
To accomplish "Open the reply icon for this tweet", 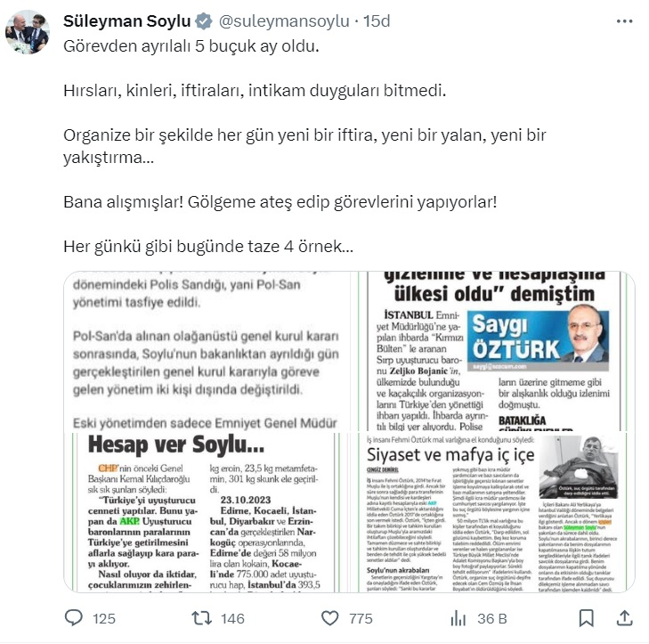I will pyautogui.click(x=74, y=617).
